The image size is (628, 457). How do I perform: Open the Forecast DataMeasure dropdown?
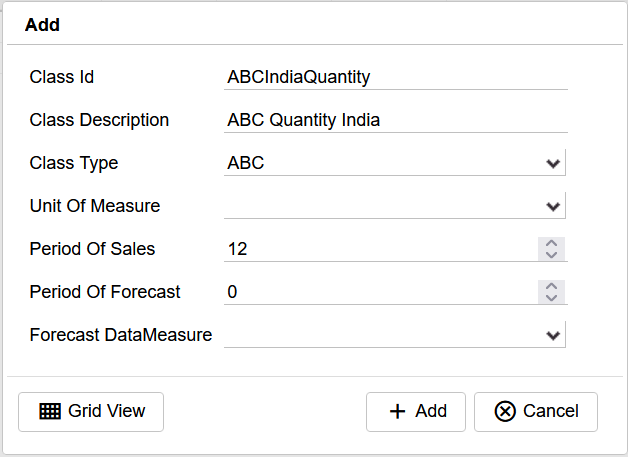coord(394,335)
